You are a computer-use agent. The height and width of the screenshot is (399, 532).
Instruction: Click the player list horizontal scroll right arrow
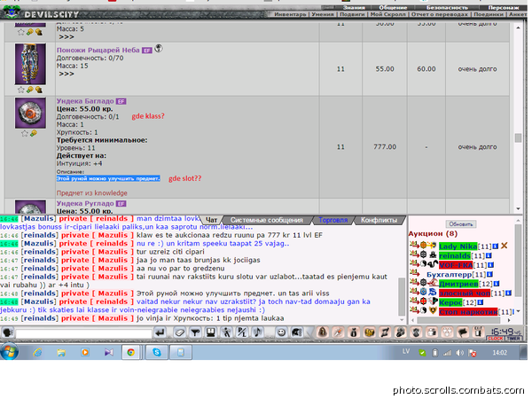pyautogui.click(x=509, y=320)
